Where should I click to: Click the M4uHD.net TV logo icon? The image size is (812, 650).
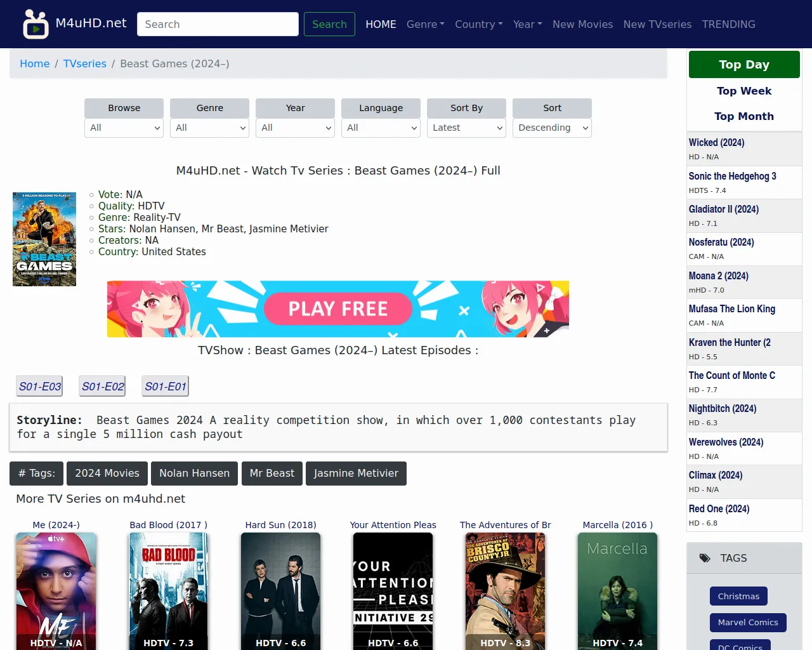(x=36, y=24)
